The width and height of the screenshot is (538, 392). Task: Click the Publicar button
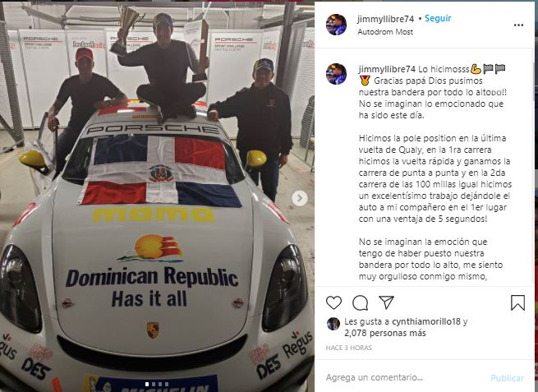507,378
